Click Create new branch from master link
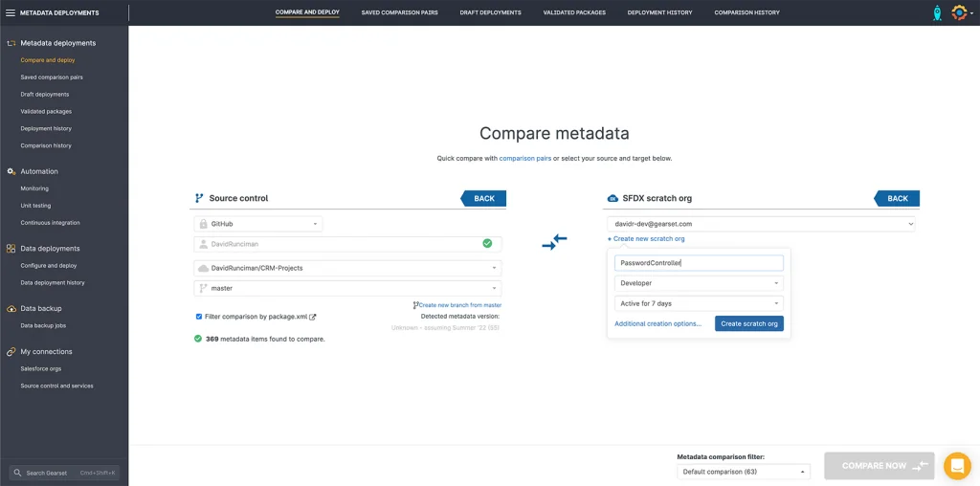980x486 pixels. (457, 305)
